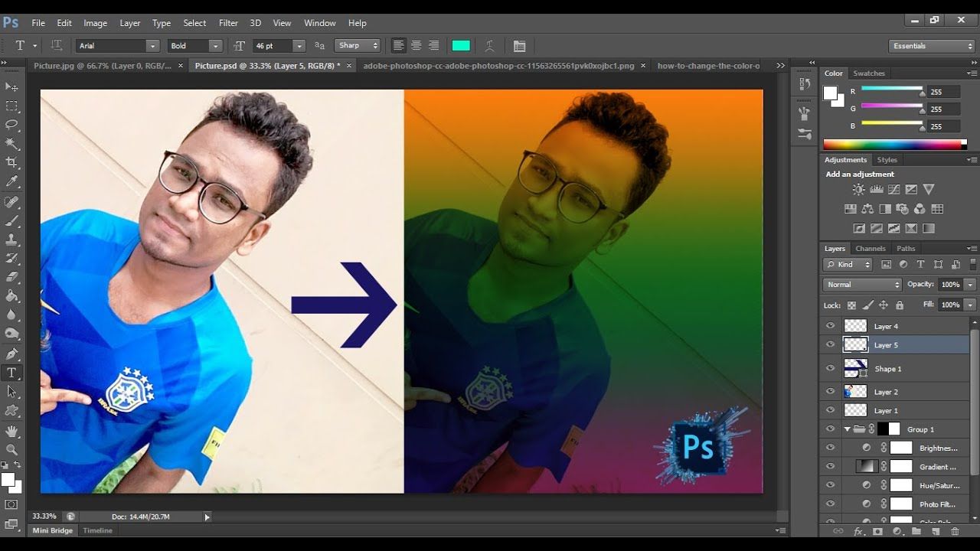The image size is (980, 551).
Task: Toggle the Character and Paragraph panels
Action: (x=519, y=46)
